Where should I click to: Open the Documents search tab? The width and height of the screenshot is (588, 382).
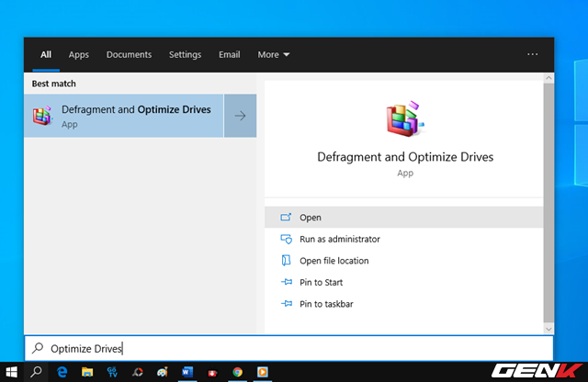coord(129,55)
